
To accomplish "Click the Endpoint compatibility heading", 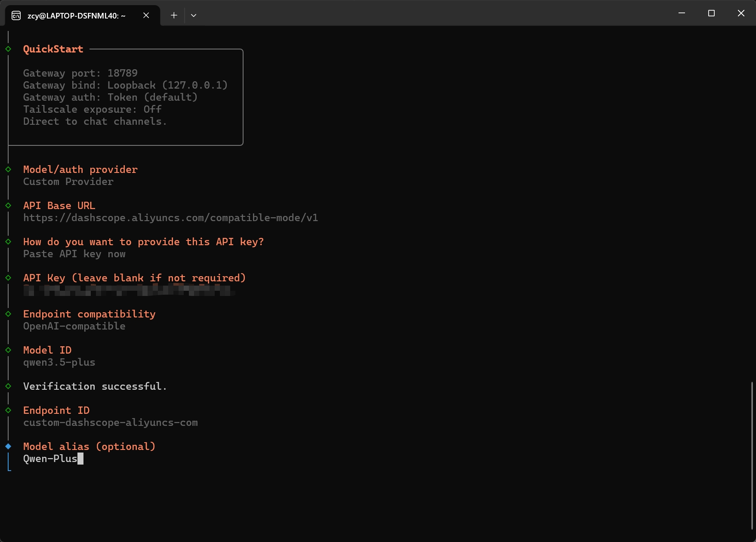I will (89, 314).
